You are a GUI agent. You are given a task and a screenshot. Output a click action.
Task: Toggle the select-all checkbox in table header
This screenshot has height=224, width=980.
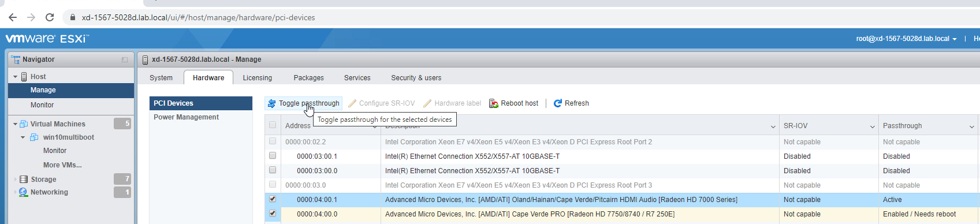pos(273,125)
